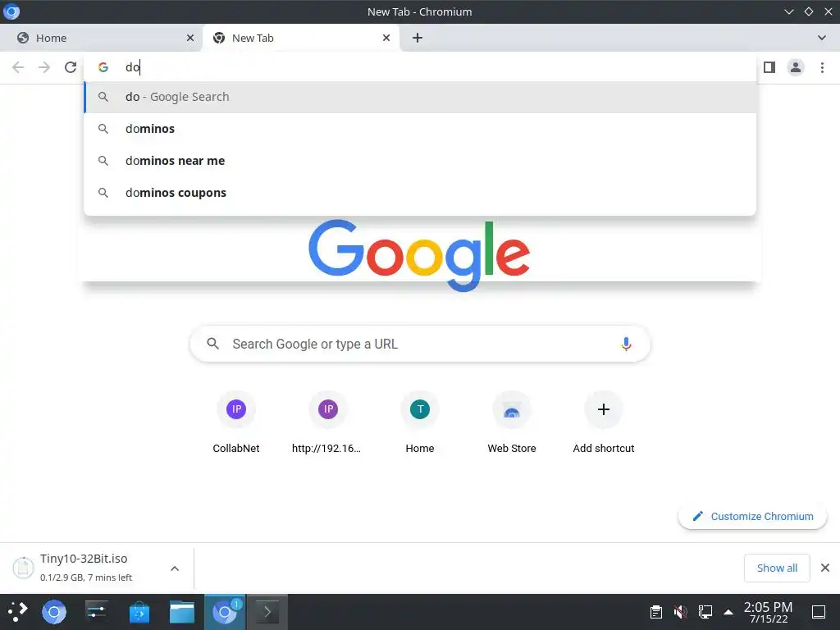The height and width of the screenshot is (630, 840).
Task: Open the Chromium three-dot menu
Action: coord(822,67)
